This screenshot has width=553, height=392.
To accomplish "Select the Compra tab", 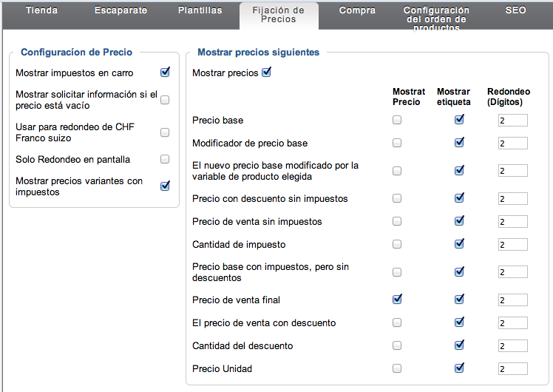I will (x=357, y=10).
